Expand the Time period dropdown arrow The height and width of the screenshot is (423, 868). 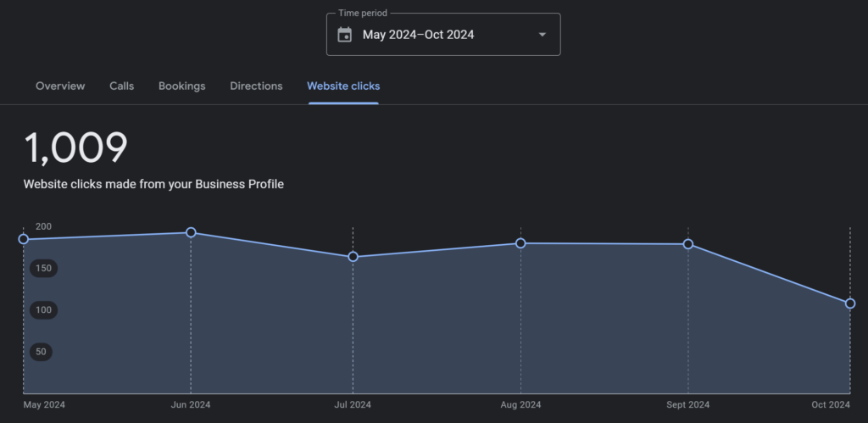[542, 34]
